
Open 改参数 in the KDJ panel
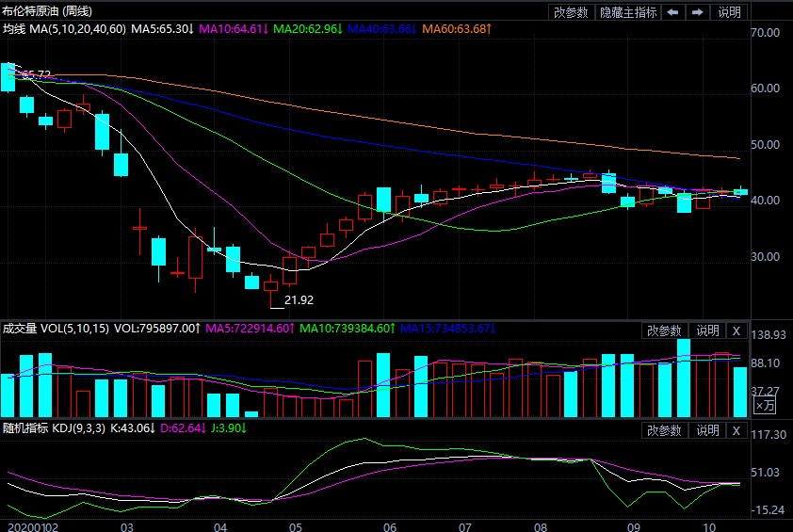coord(664,430)
